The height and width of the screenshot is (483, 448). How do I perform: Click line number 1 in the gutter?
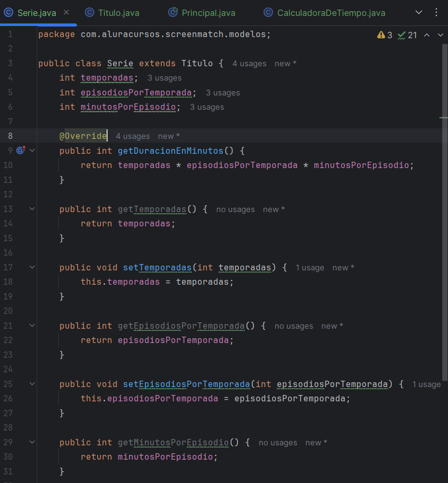pos(10,34)
